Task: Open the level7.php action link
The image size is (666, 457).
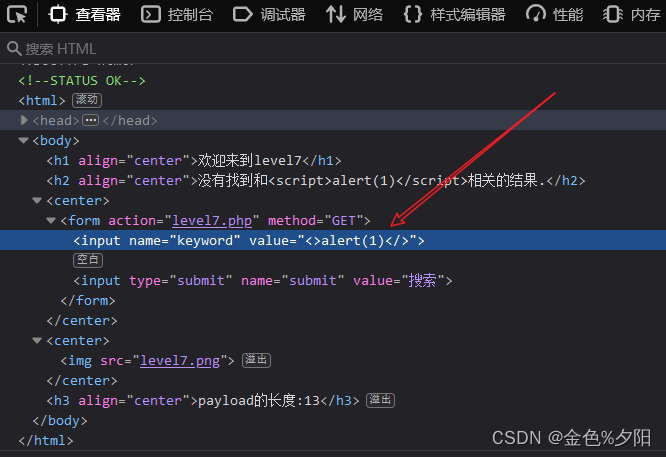Action: point(212,220)
